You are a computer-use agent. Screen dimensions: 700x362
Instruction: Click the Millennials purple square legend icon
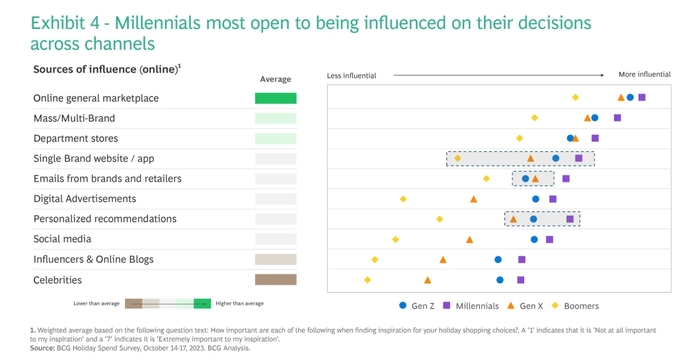coord(446,305)
